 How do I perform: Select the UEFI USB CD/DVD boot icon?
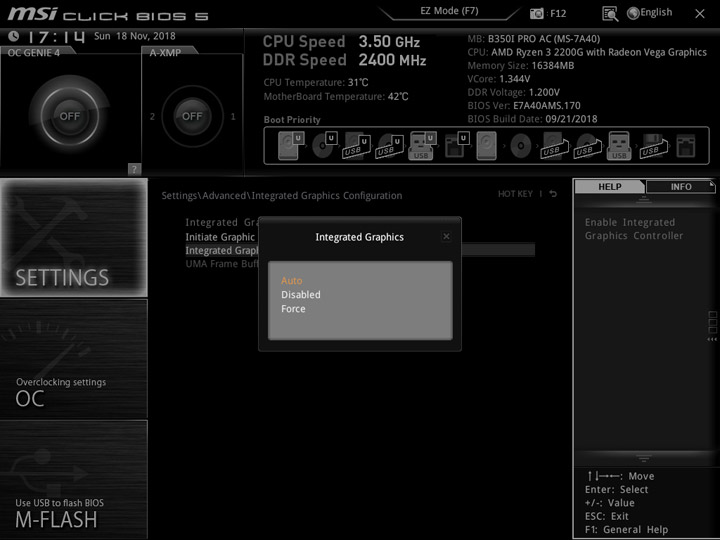coord(389,146)
